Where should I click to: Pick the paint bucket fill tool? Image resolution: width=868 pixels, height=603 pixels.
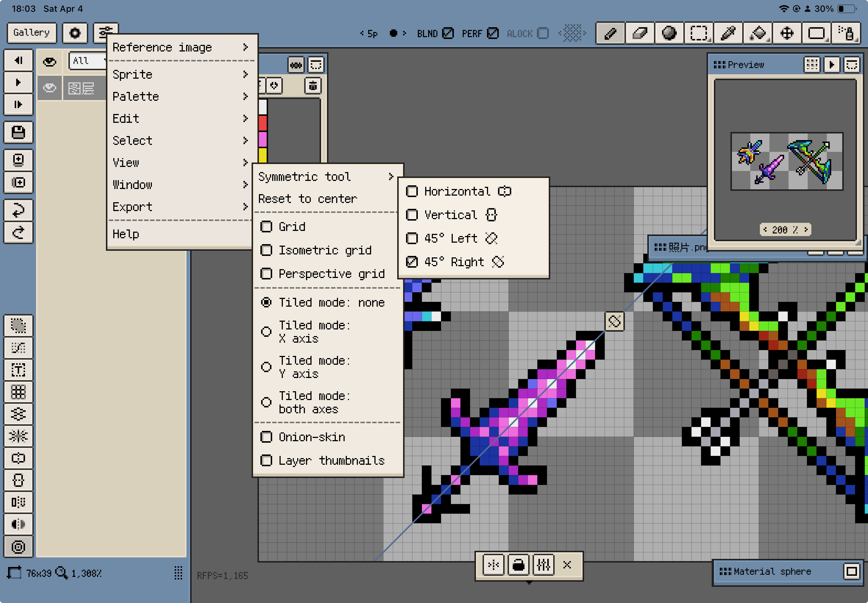[x=758, y=33]
